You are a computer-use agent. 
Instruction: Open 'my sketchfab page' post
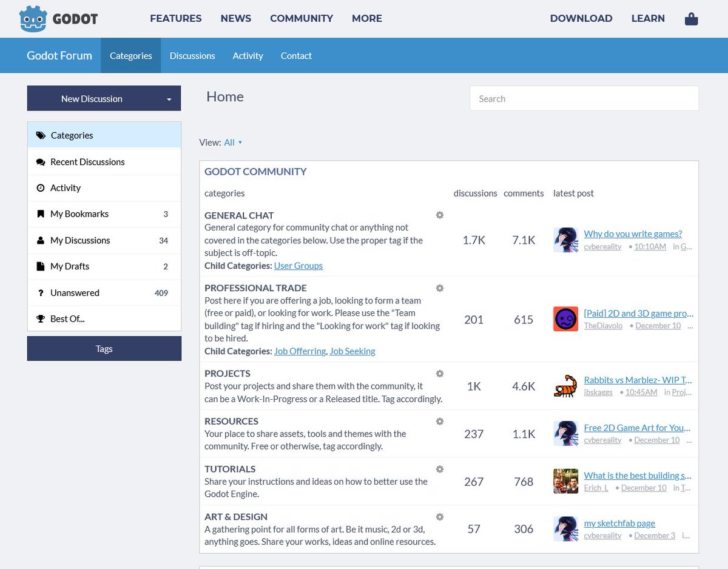point(619,524)
